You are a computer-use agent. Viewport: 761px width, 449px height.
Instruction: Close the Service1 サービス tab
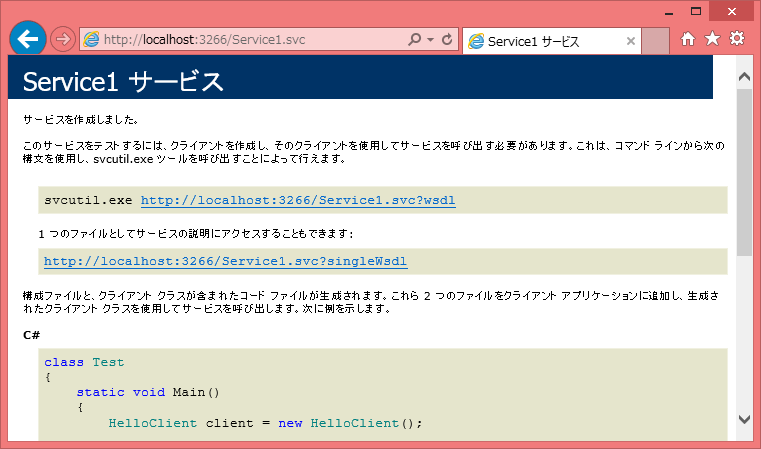[x=631, y=42]
